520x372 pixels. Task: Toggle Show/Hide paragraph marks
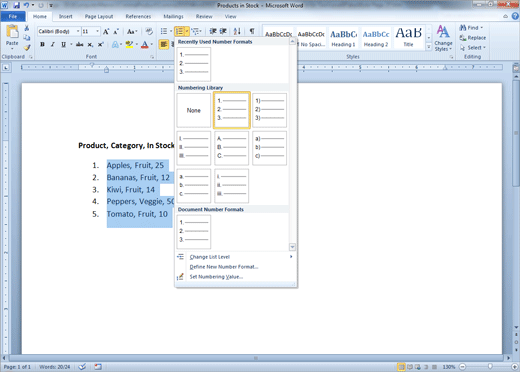pos(252,31)
